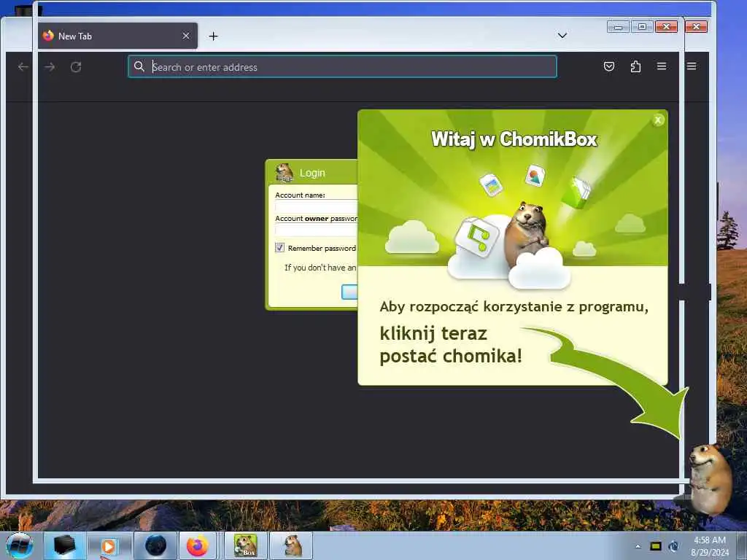Open the ChomikBox Box taskbar icon
Screen dimensions: 747x560
click(x=245, y=545)
